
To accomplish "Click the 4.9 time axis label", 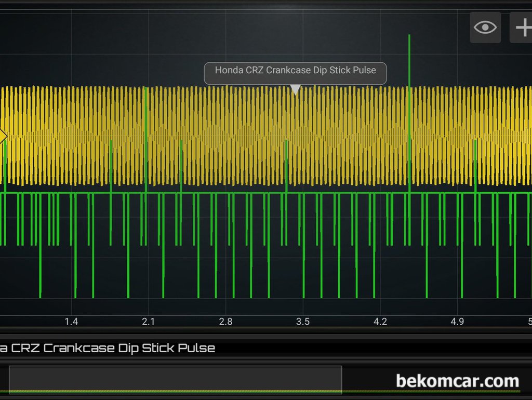I will [457, 322].
